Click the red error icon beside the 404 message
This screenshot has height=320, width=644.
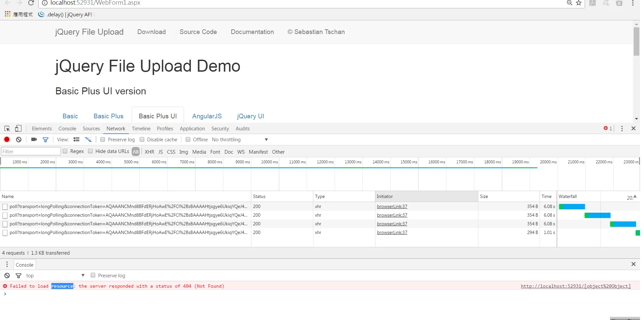click(x=5, y=286)
